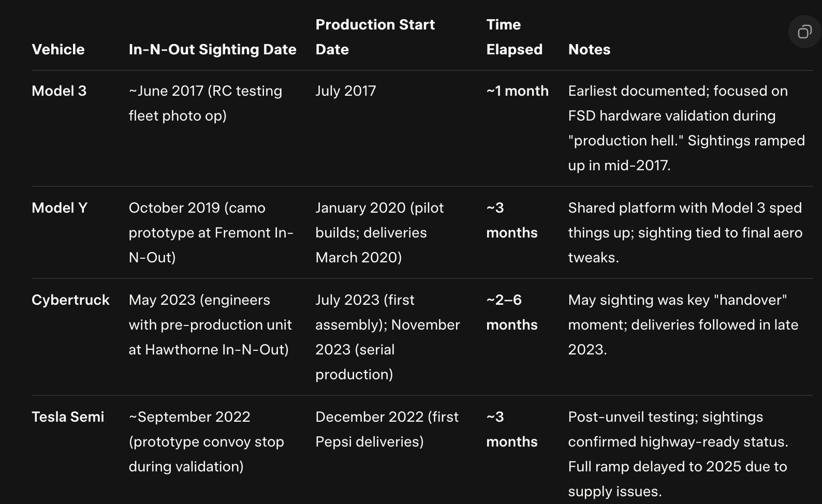Click the Tesla Semi post-unveil testing notes
This screenshot has height=504, width=822.
coord(678,454)
